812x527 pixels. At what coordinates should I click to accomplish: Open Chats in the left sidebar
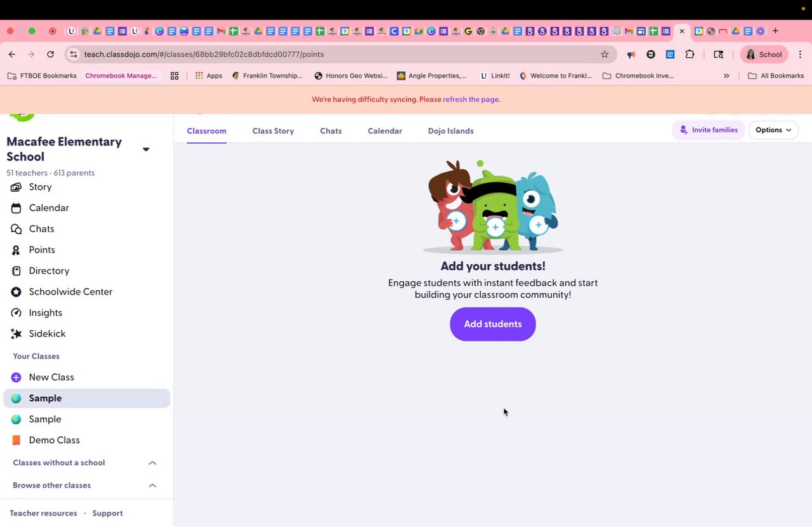point(41,229)
